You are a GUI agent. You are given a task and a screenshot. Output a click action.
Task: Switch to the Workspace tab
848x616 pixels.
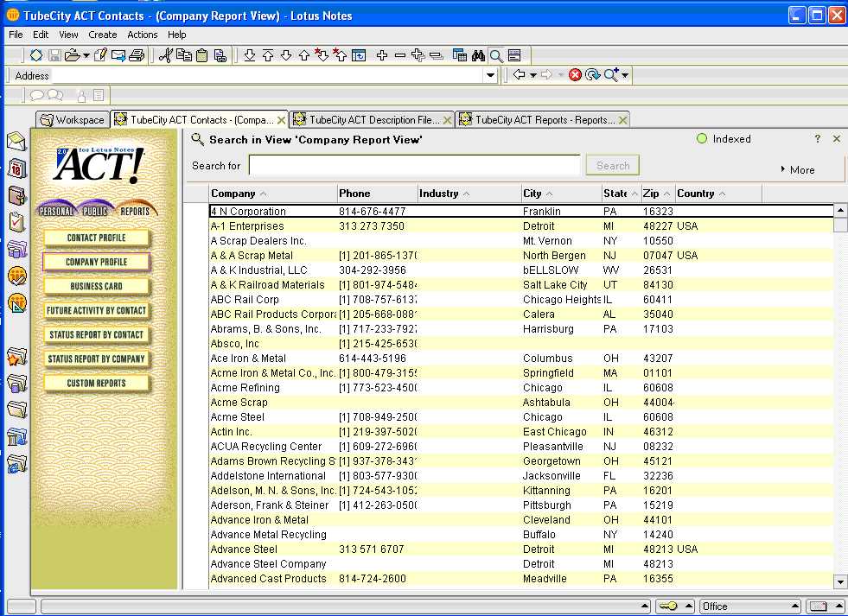tap(73, 119)
